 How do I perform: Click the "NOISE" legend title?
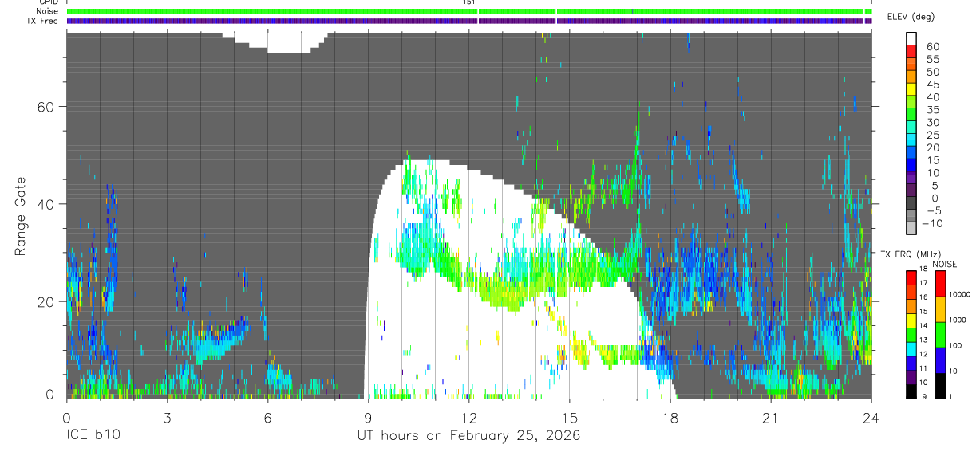click(x=945, y=264)
